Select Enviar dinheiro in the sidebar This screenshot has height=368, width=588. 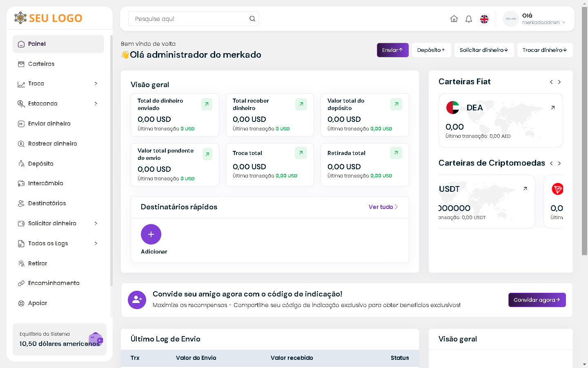[x=49, y=123]
